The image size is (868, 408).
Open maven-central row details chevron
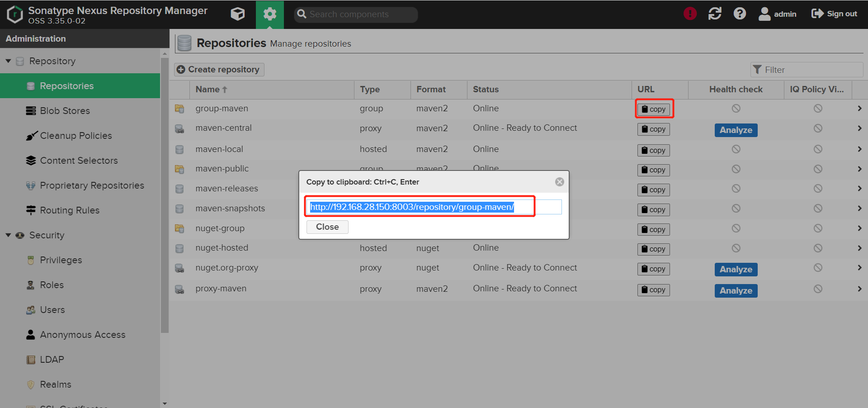(859, 128)
